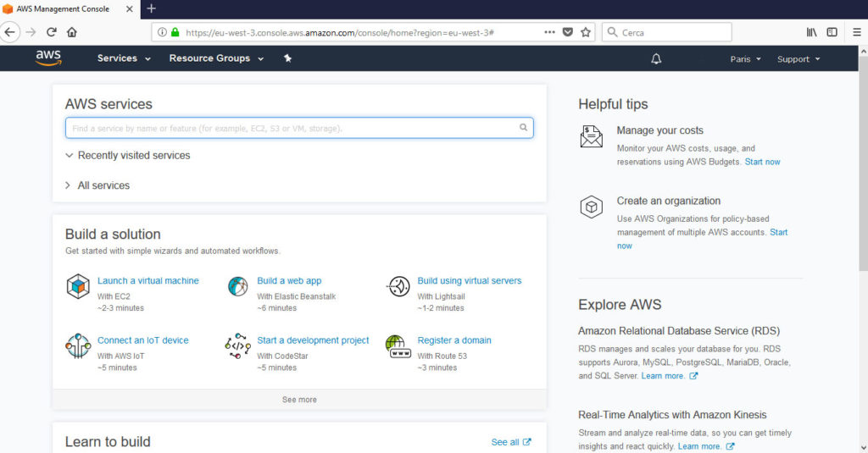Click the browser forward arrow
The height and width of the screenshot is (453, 868).
click(x=31, y=32)
